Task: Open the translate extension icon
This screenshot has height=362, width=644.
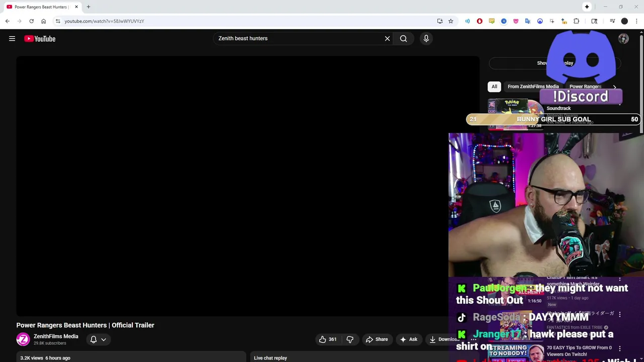Action: coord(528,21)
